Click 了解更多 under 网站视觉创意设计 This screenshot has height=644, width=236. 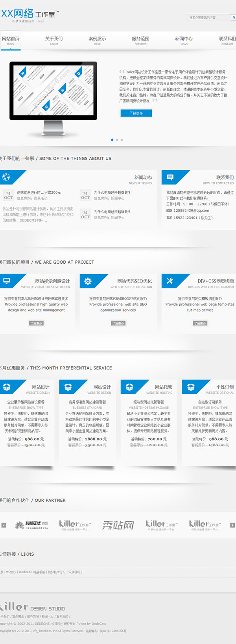point(36,323)
